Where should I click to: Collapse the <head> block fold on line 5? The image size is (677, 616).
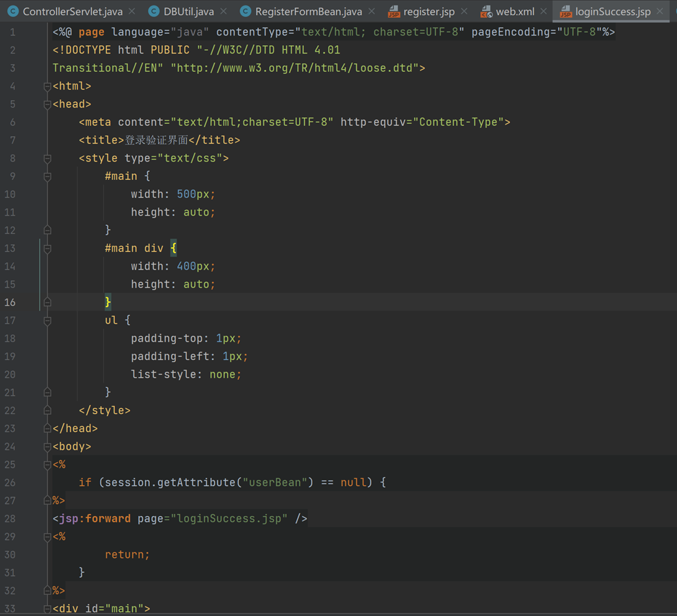tap(47, 105)
